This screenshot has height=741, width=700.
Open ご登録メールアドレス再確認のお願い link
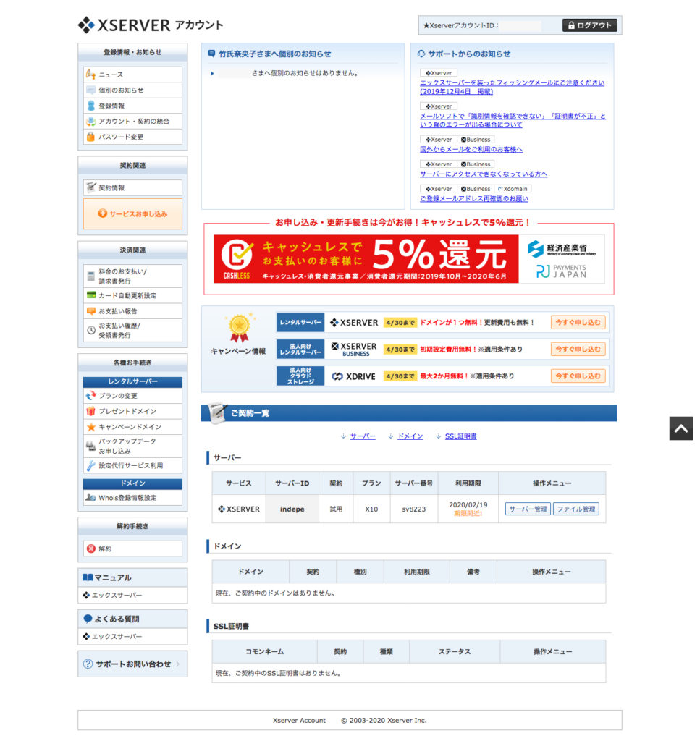(x=474, y=198)
